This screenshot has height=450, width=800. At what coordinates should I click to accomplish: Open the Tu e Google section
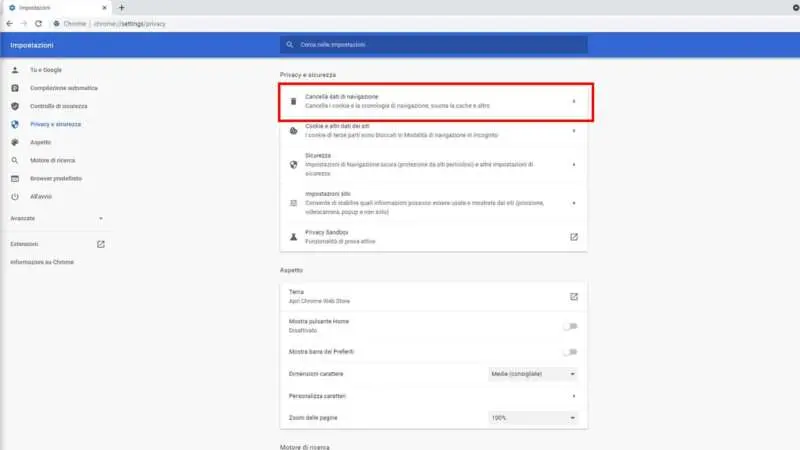(x=45, y=70)
